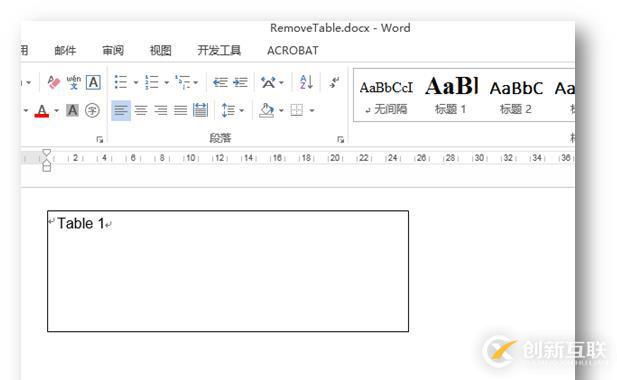
Task: Apply bulleted list formatting
Action: (121, 83)
